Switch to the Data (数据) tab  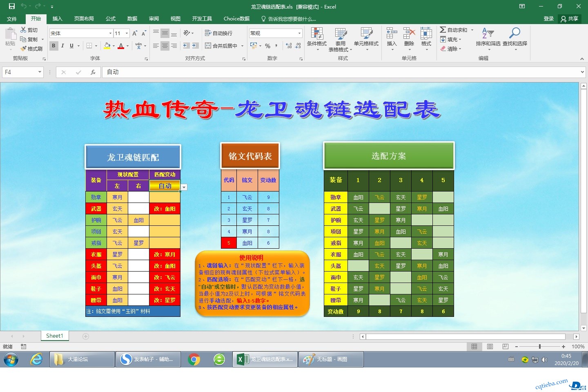point(132,19)
